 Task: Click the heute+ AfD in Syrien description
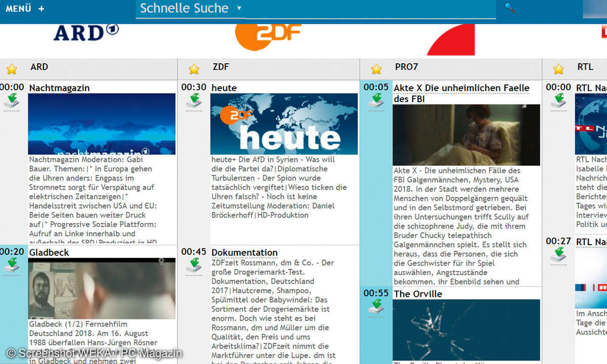click(x=279, y=188)
